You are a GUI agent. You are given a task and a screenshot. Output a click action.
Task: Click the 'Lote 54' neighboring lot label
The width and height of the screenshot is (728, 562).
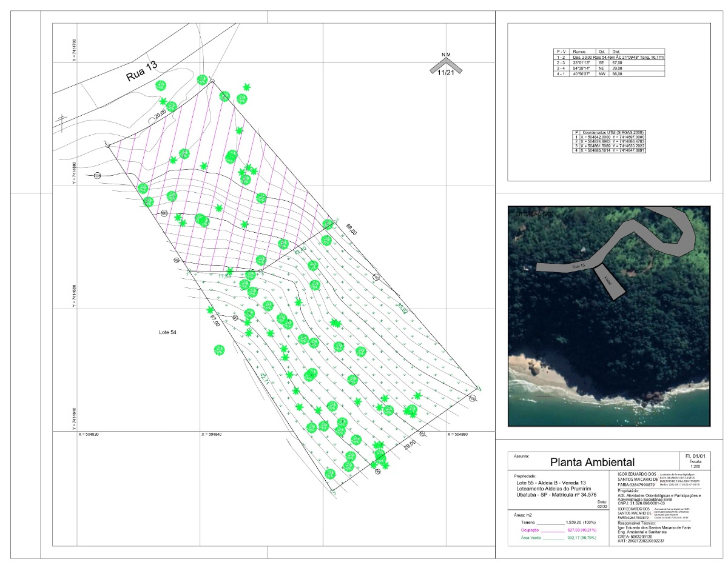167,332
